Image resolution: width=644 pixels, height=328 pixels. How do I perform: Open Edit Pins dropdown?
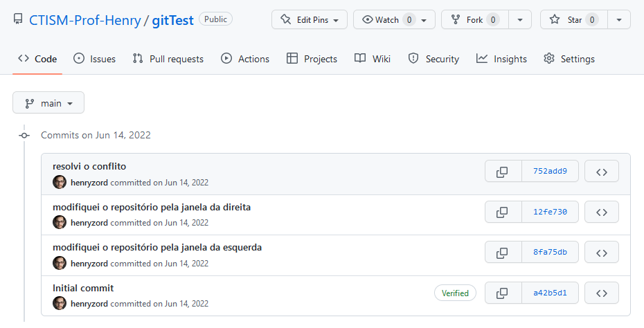[x=310, y=20]
